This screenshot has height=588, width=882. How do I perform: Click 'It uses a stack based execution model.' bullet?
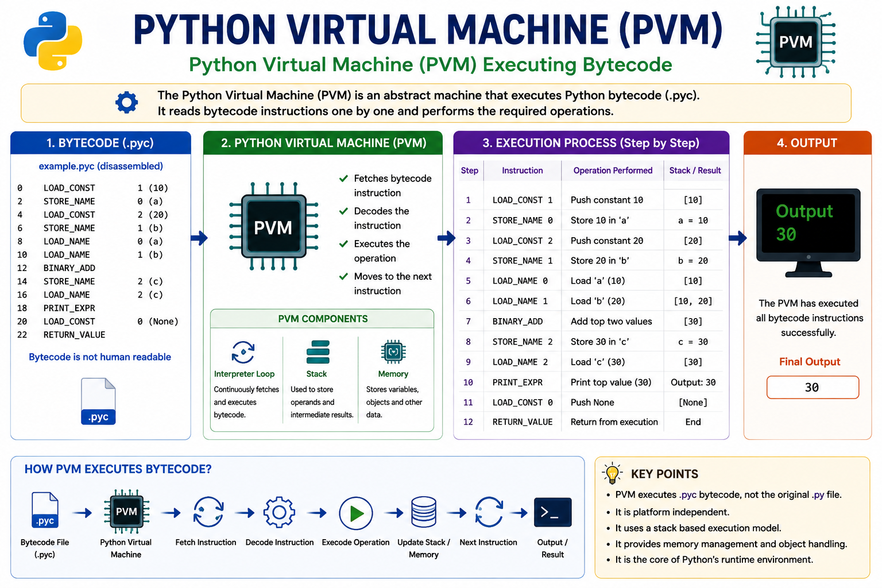698,528
